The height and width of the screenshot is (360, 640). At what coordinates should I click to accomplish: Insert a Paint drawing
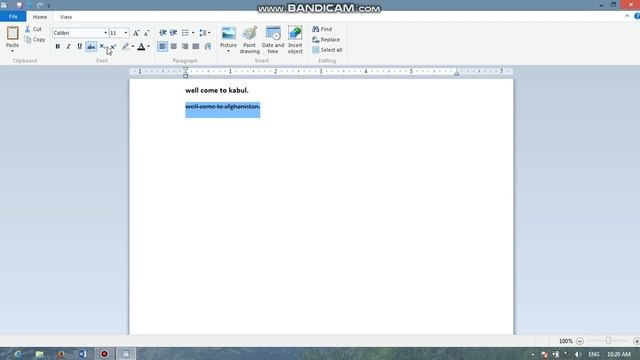tap(249, 40)
